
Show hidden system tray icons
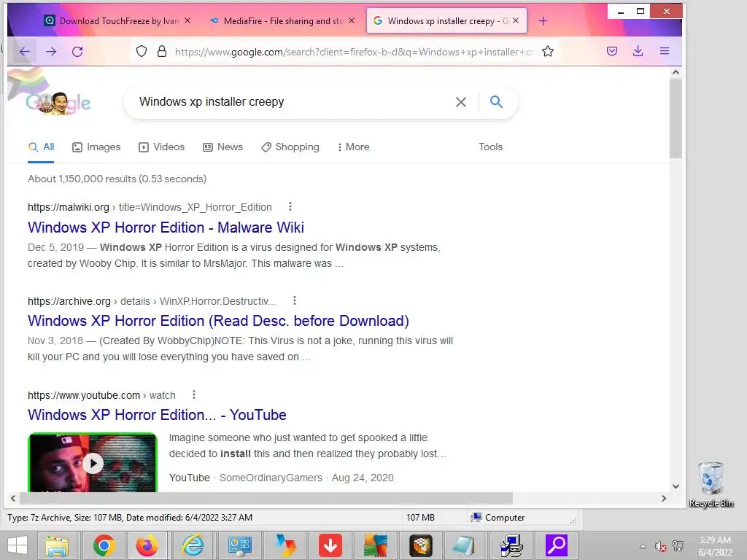point(643,546)
